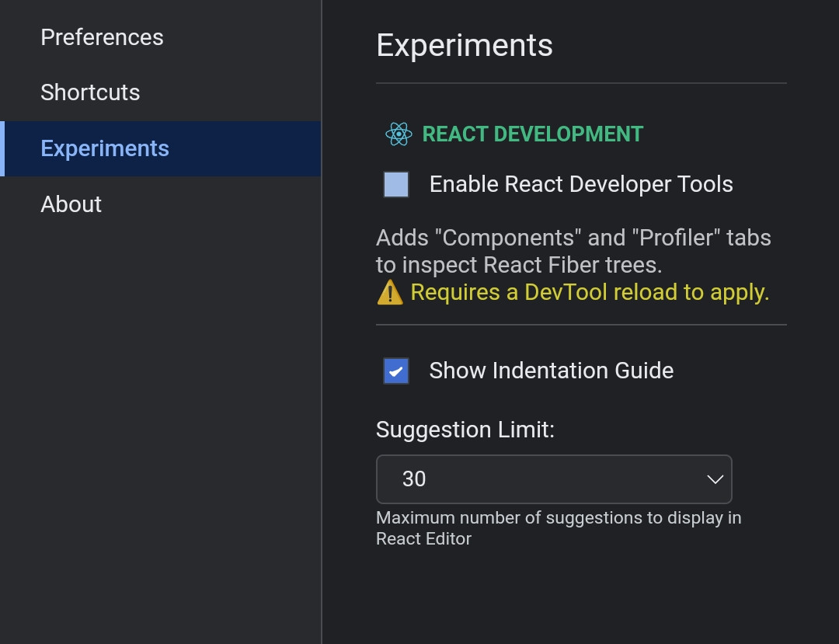Image resolution: width=839 pixels, height=644 pixels.
Task: Select the Experiments sidebar item
Action: [105, 148]
